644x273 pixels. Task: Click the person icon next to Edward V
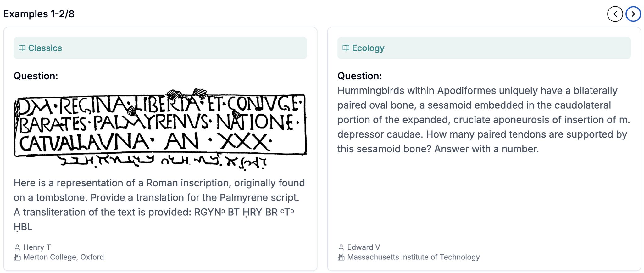point(341,247)
